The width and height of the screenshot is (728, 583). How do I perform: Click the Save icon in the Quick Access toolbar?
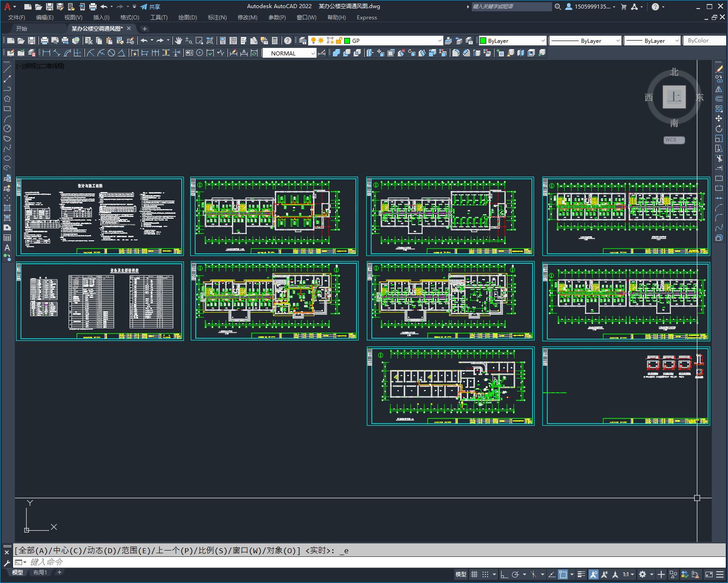[x=50, y=7]
